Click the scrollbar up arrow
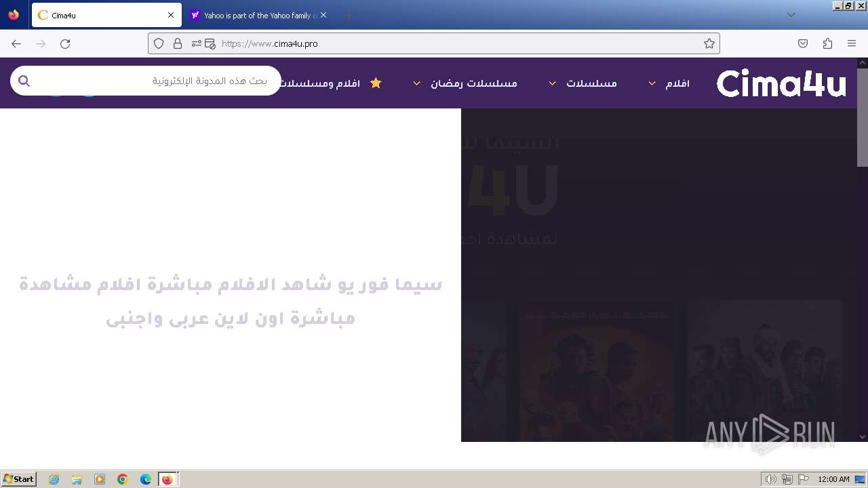This screenshot has width=868, height=488. click(863, 62)
